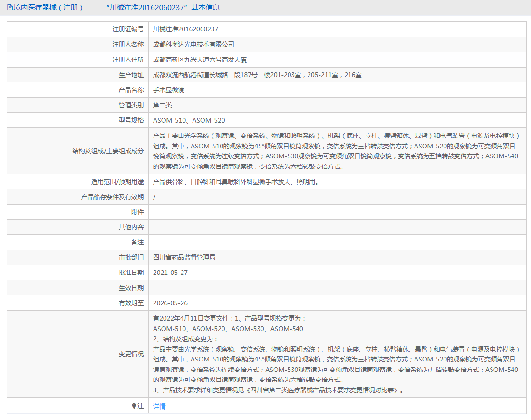Click the 注册人住所 label

(x=128, y=59)
